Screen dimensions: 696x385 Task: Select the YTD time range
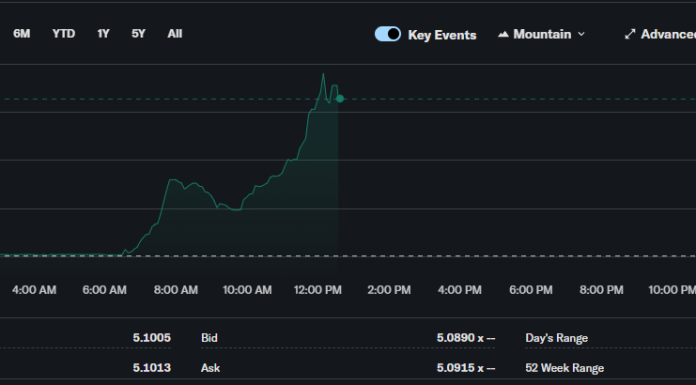63,34
